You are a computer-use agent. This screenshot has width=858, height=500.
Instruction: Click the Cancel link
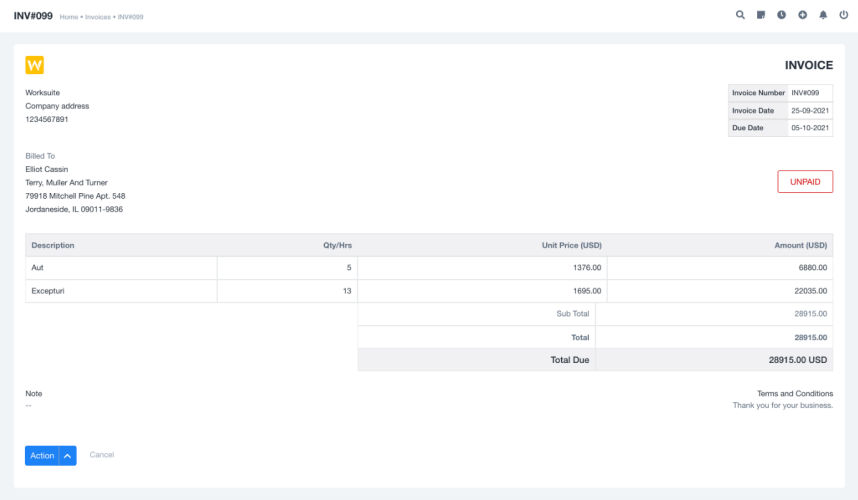[x=102, y=455]
